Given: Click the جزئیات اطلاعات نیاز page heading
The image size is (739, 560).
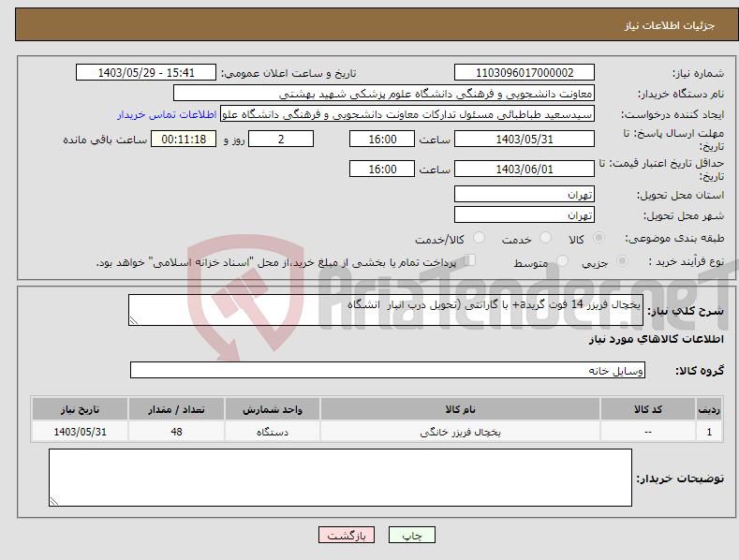Looking at the screenshot, I should point(670,25).
